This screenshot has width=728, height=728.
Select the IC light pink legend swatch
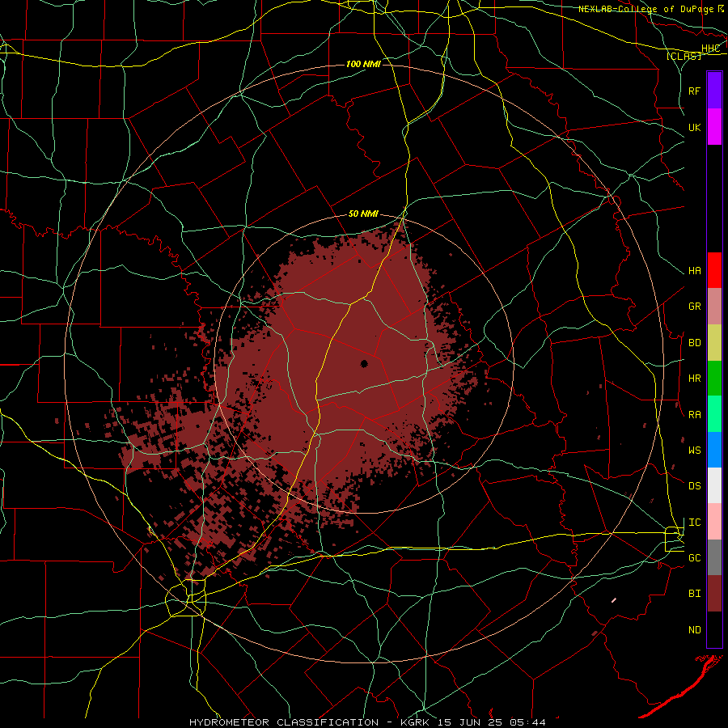click(714, 522)
